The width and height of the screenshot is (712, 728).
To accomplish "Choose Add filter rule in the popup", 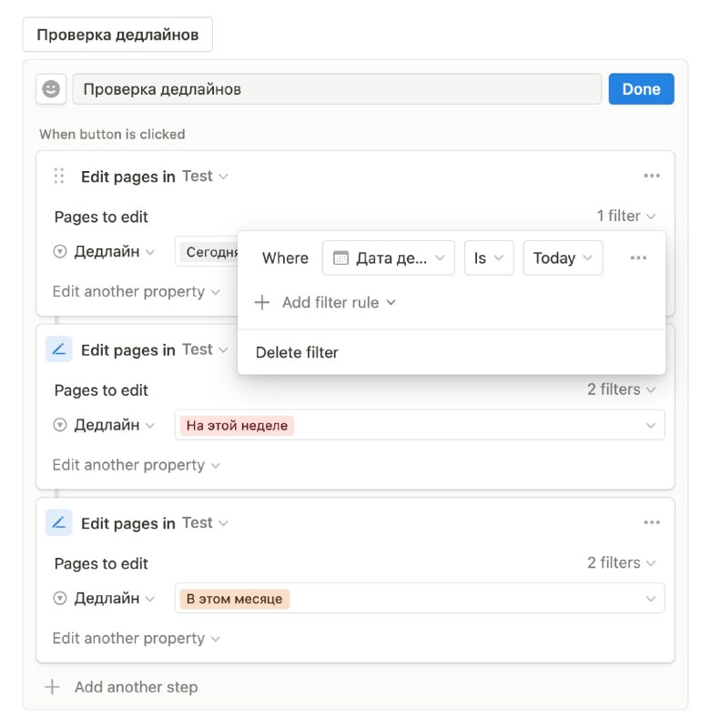I will [325, 302].
